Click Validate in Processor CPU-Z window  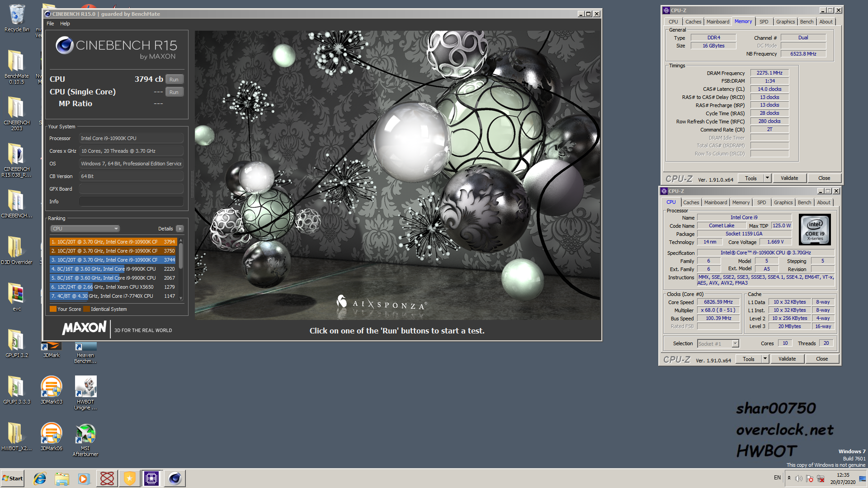pyautogui.click(x=787, y=359)
